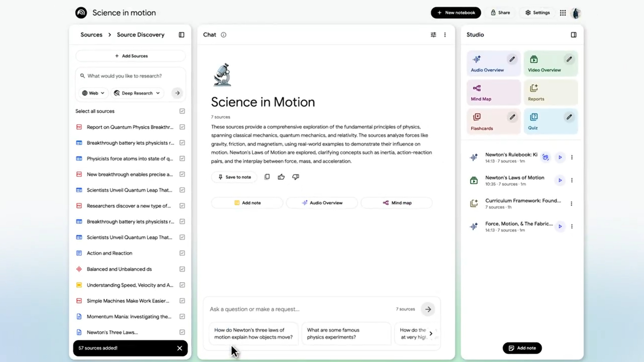
Task: Collapse the Studio panel icon
Action: (x=574, y=35)
